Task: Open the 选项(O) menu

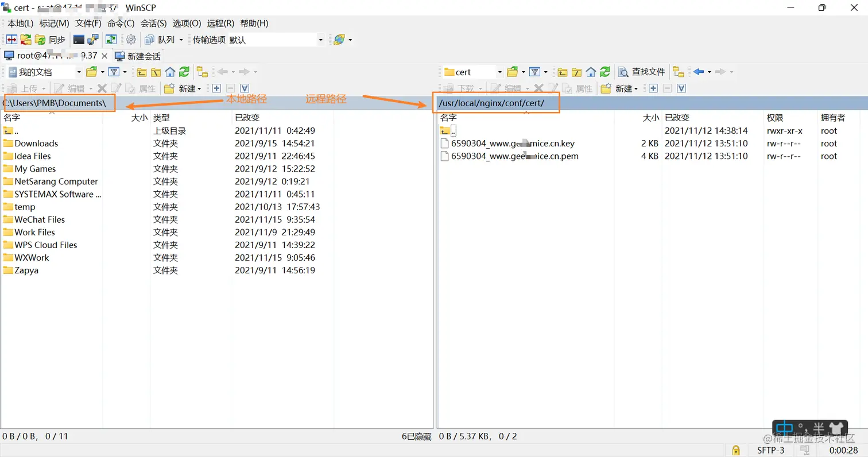Action: point(187,24)
